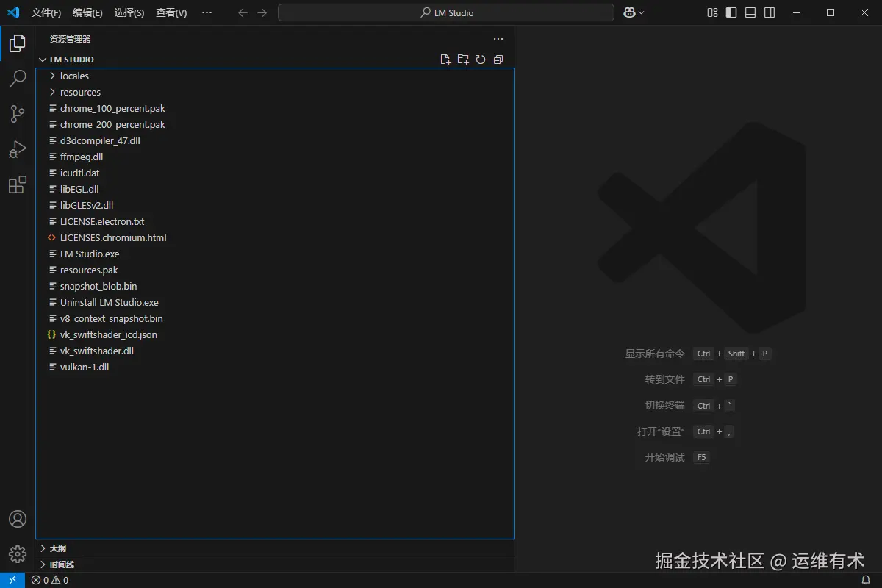Open the Extensions view
This screenshot has width=882, height=588.
(18, 184)
